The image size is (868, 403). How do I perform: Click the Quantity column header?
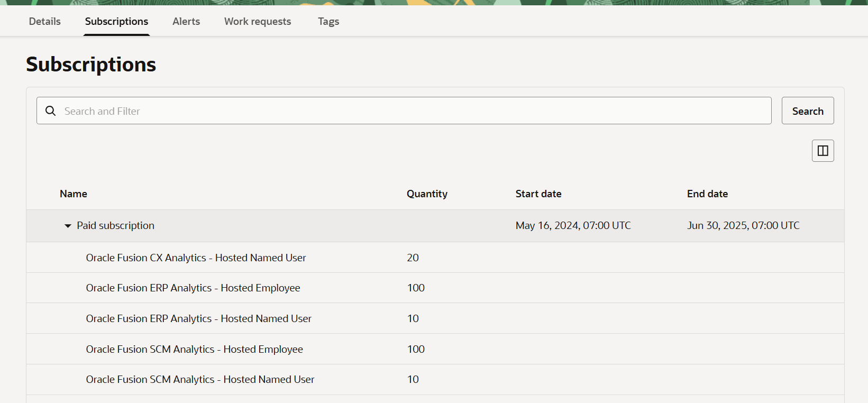point(427,194)
